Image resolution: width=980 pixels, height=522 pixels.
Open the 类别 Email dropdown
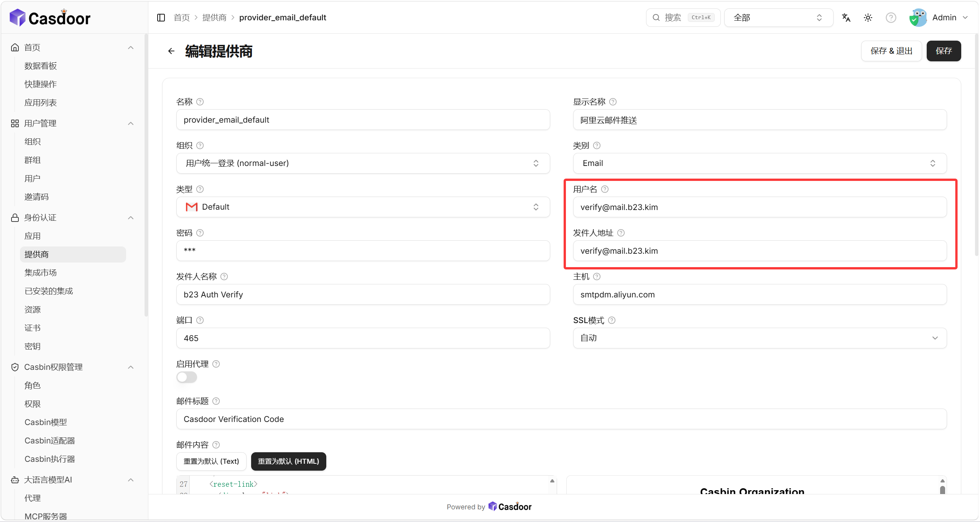(760, 163)
